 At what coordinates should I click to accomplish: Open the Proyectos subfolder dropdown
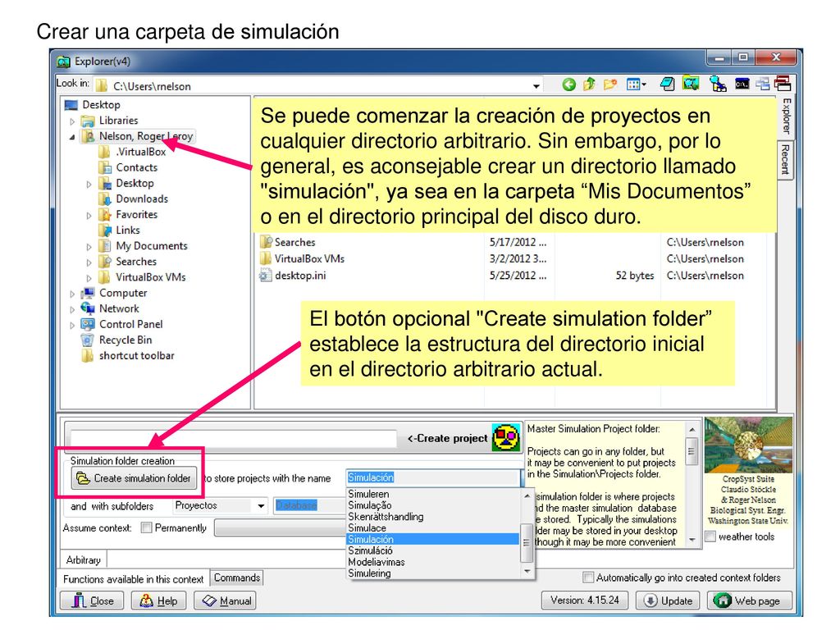(x=261, y=505)
